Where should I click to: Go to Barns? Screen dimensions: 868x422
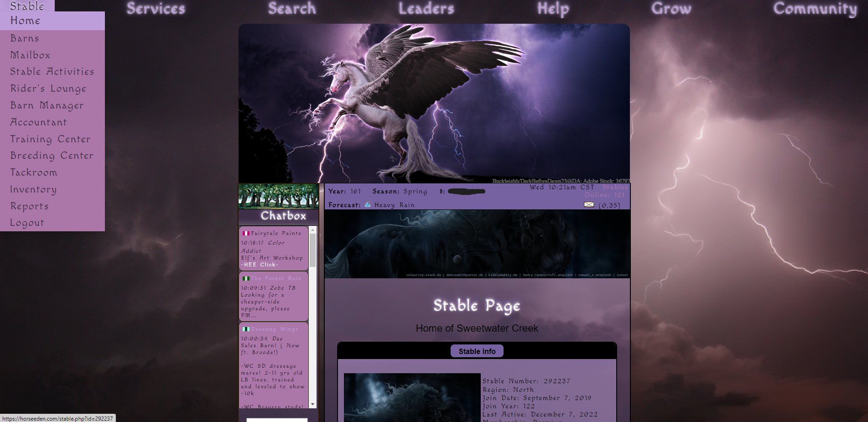click(x=52, y=38)
